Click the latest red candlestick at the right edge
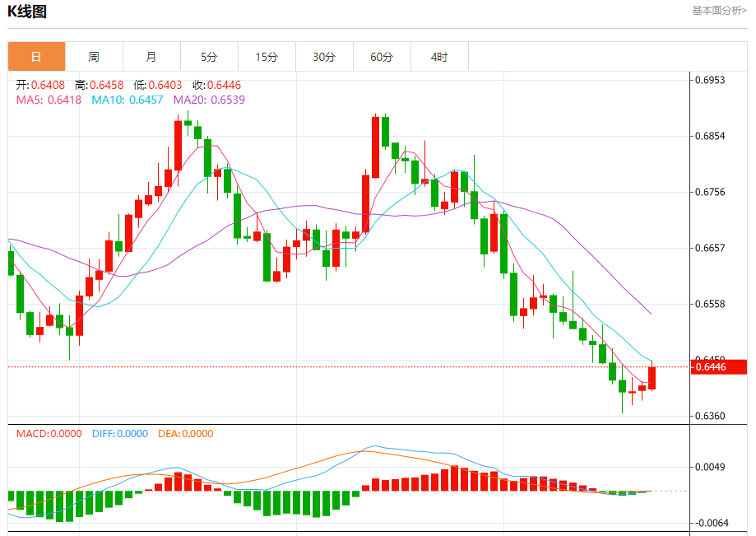756x536 pixels. (652, 378)
